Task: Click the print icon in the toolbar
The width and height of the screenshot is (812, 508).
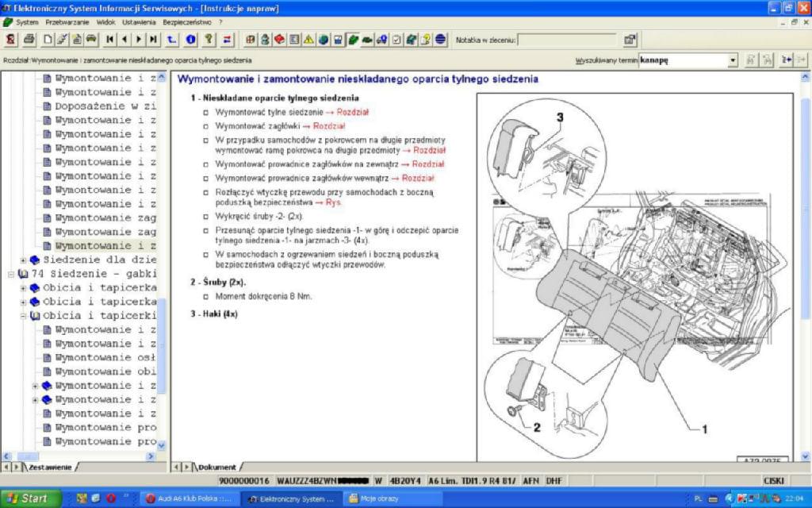Action: 29,40
